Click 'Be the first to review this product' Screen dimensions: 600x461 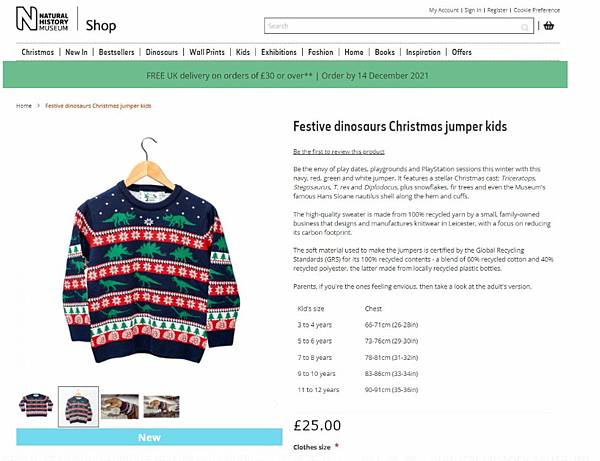pyautogui.click(x=339, y=151)
